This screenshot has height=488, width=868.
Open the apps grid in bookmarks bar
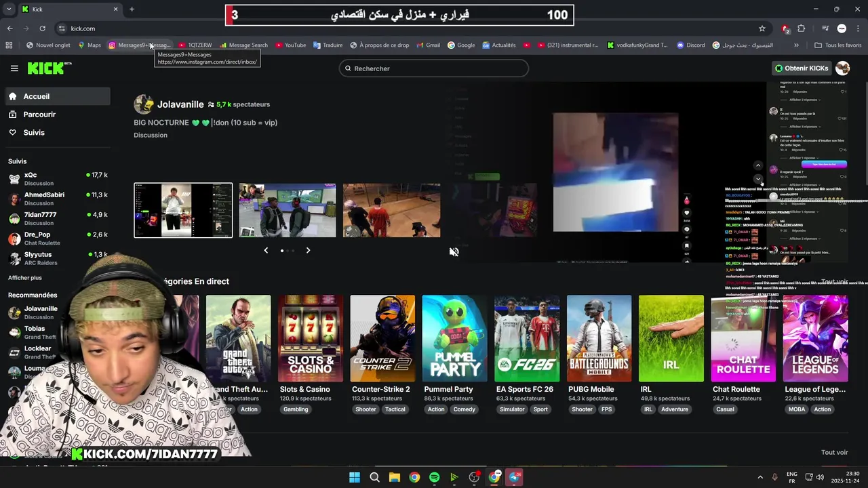(x=9, y=45)
